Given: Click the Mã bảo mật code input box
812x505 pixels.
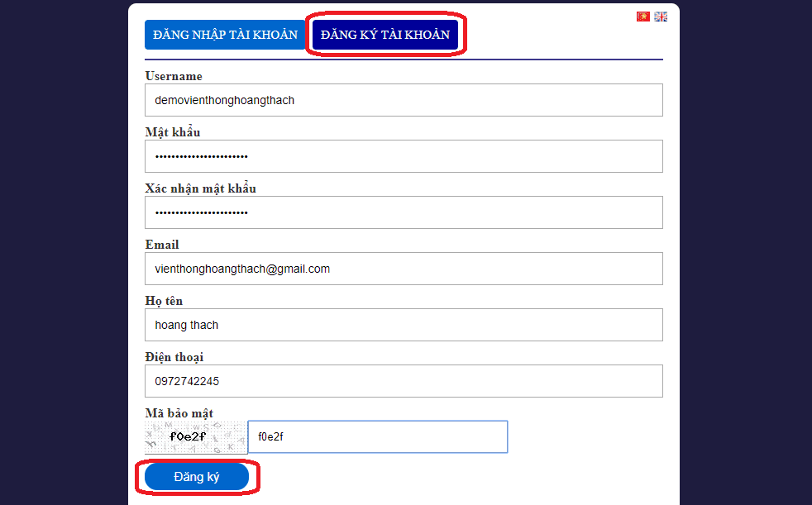Looking at the screenshot, I should coord(378,436).
